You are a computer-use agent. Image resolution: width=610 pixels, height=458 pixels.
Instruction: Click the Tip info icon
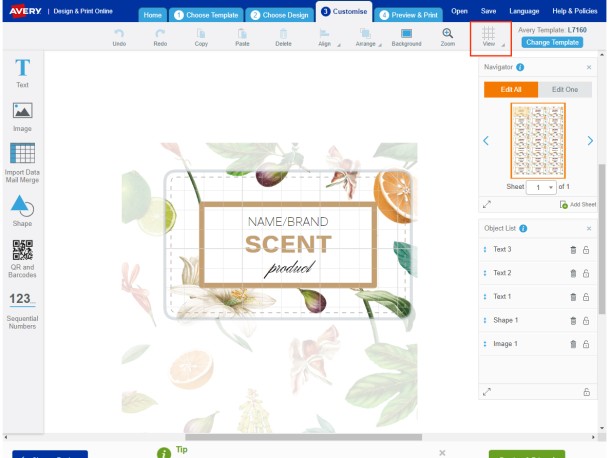164,453
